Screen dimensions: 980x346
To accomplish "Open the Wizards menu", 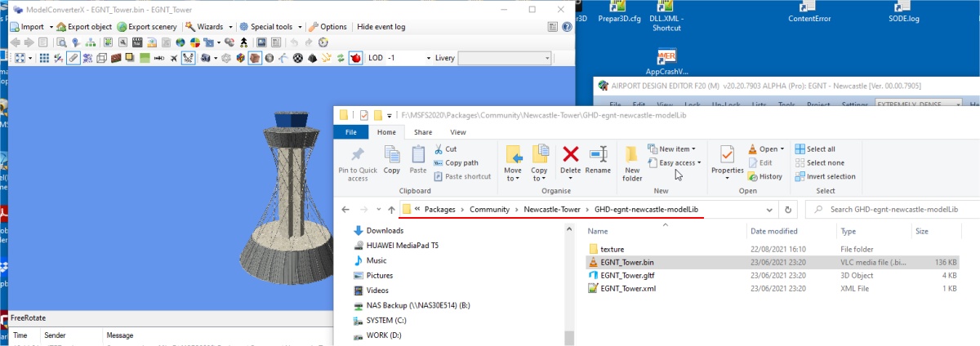I will click(x=205, y=27).
